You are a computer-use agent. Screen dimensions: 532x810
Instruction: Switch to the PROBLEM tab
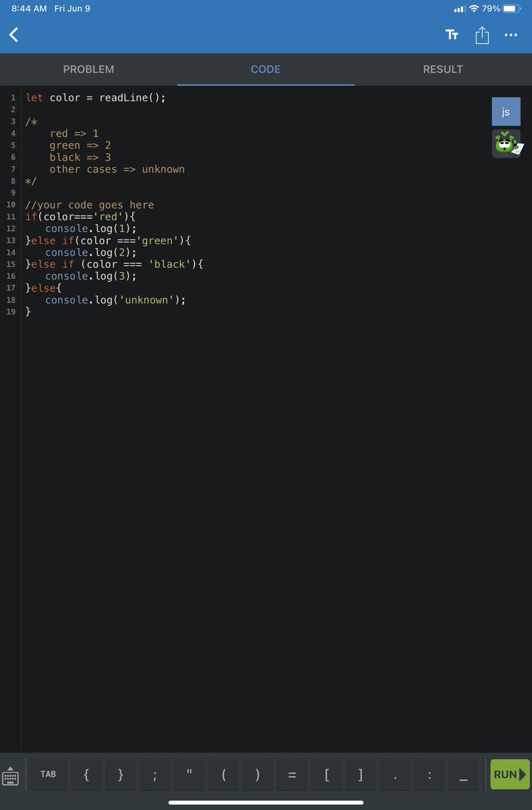click(88, 69)
